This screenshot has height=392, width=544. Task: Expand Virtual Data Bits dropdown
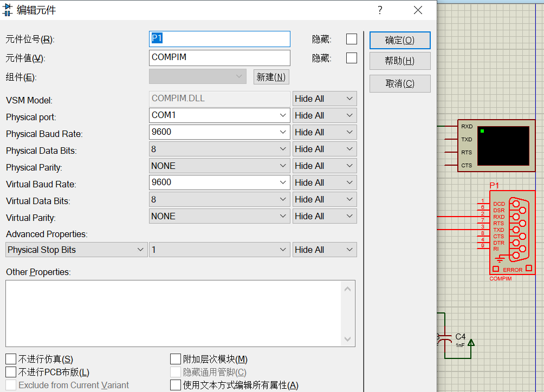[219, 199]
